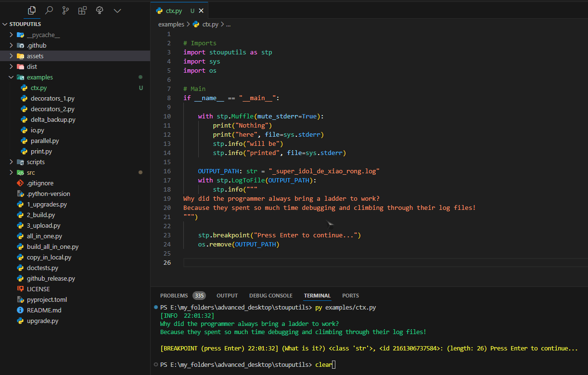Screen dimensions: 588x375
Task: Click the Python icon next to upgrade.py
Action: coord(20,321)
